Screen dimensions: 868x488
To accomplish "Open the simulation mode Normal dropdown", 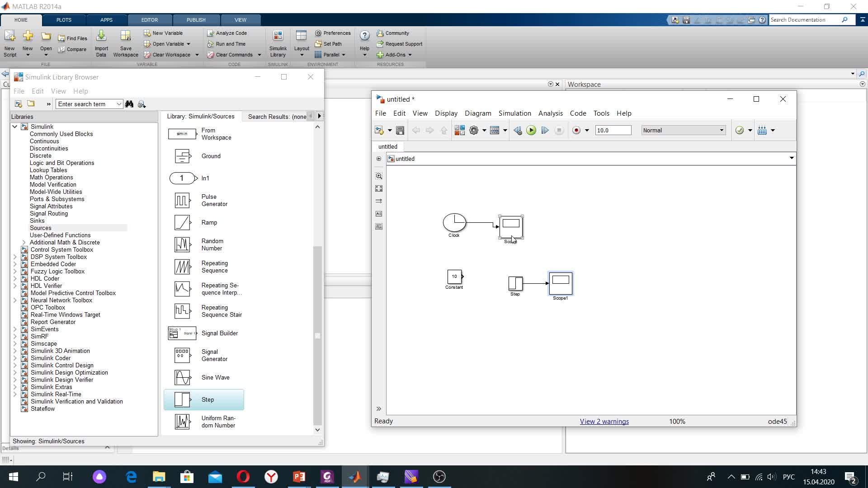I will 684,130.
